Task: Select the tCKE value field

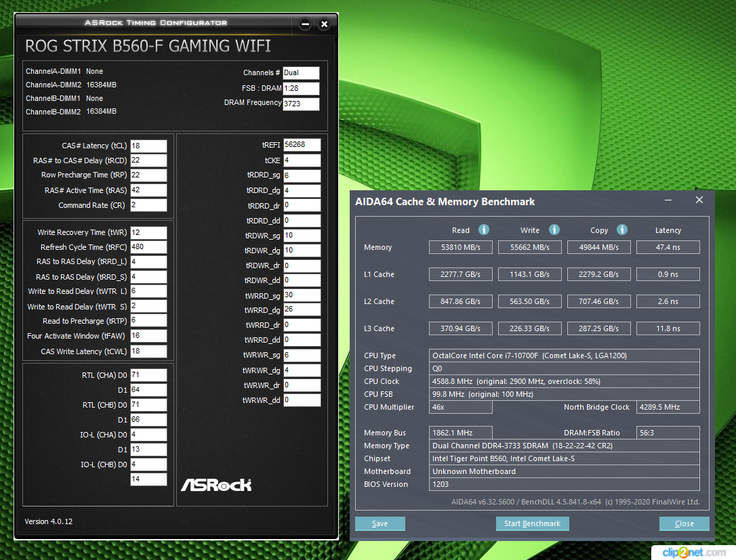Action: 302,160
